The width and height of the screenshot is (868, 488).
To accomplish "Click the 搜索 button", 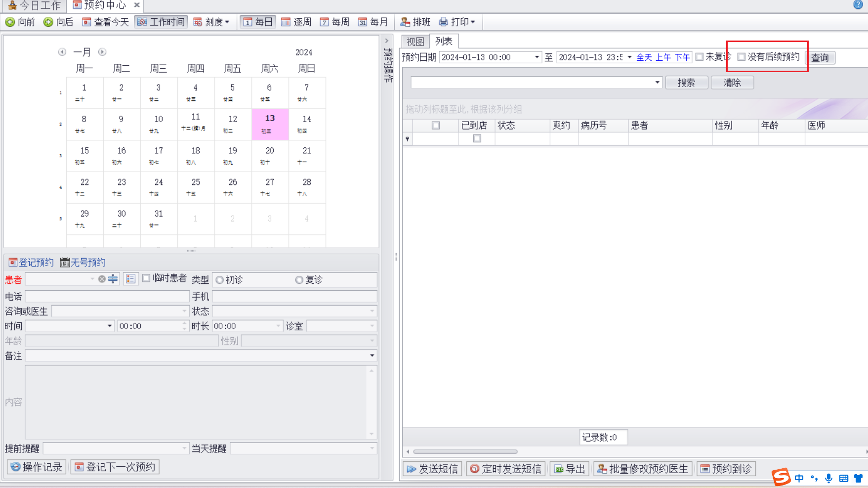I will (x=686, y=83).
